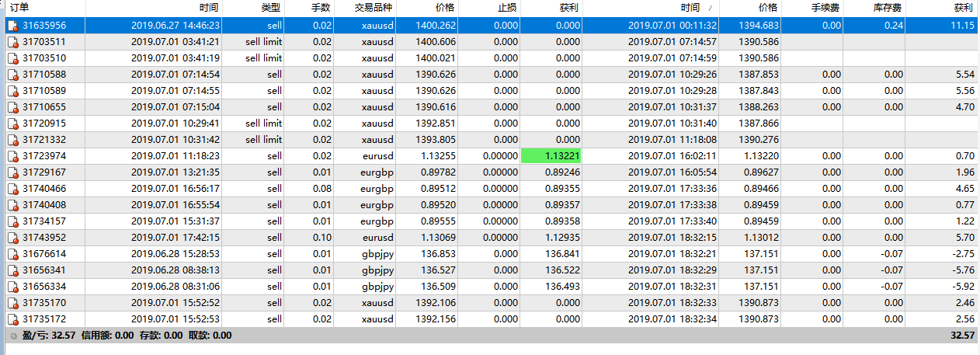This screenshot has height=355, width=980.
Task: Select the open price 1400.262 cell
Action: (x=437, y=26)
